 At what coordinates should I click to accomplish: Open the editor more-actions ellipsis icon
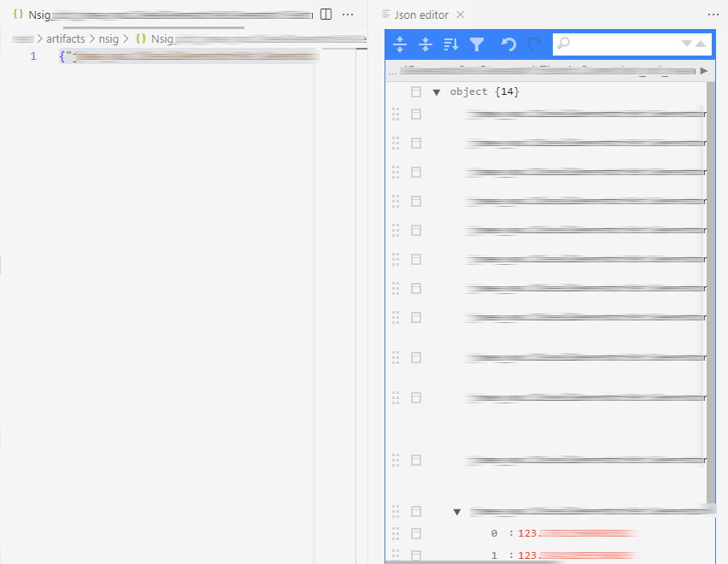348,15
